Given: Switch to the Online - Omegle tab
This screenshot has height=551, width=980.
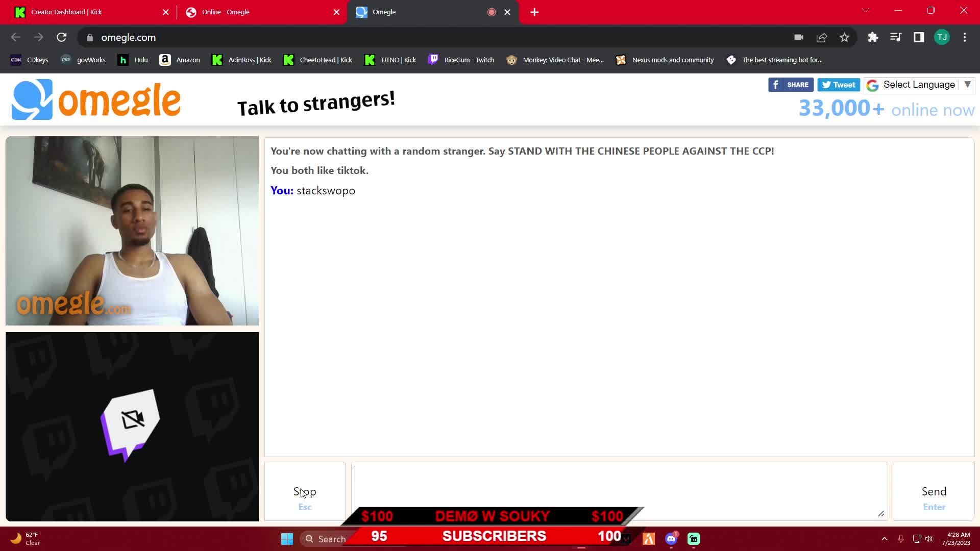Looking at the screenshot, I should point(226,12).
